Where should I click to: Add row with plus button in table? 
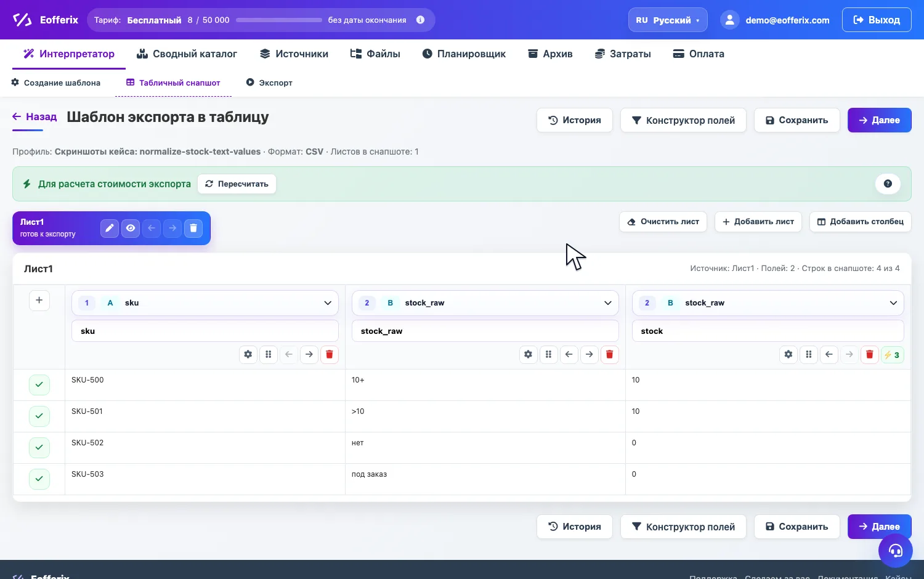coord(39,300)
